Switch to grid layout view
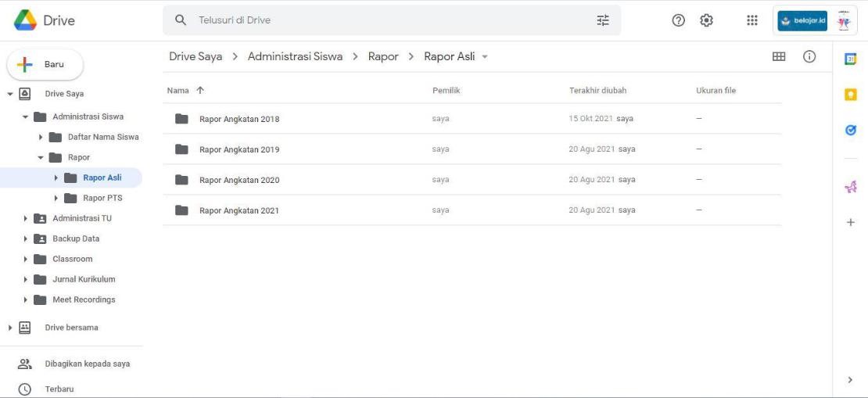The image size is (868, 398). pos(778,56)
